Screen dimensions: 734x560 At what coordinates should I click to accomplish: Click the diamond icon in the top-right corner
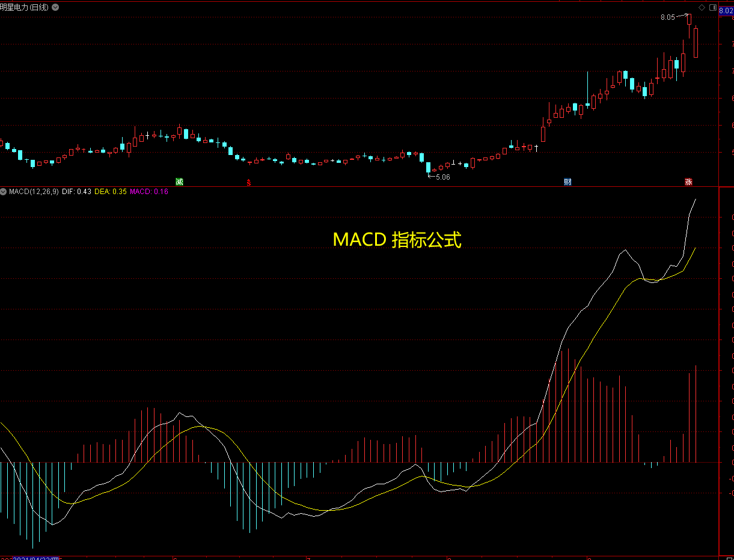702,8
